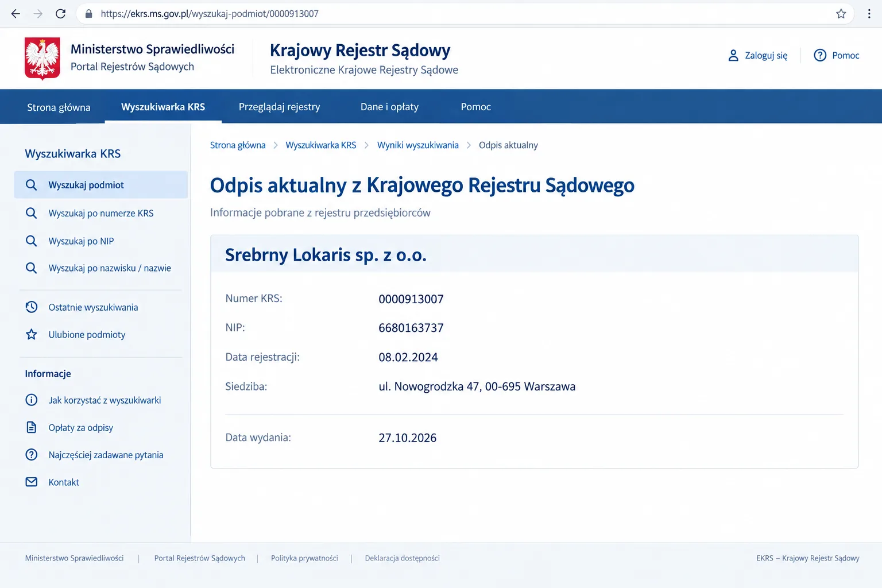Click the browser address bar URL

tap(210, 14)
